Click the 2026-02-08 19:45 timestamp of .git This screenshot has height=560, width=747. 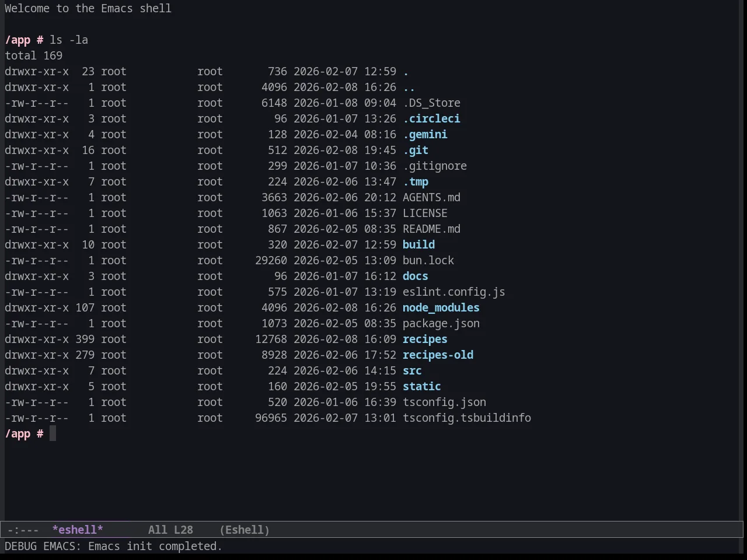click(345, 150)
